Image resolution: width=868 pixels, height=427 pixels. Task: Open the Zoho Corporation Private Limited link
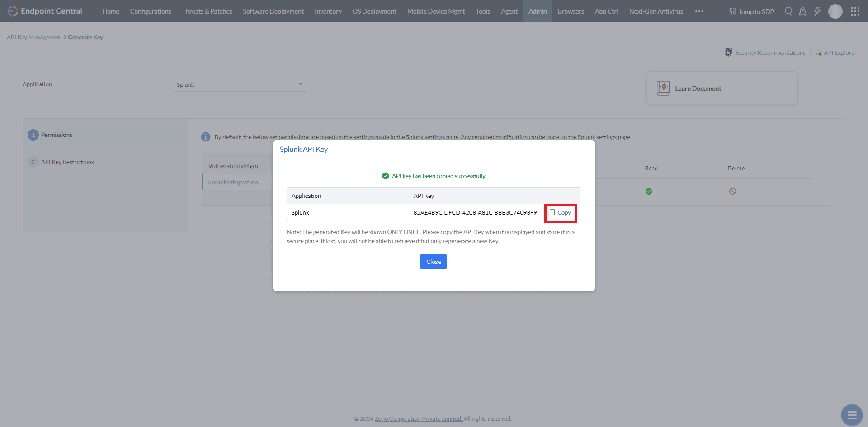click(419, 419)
